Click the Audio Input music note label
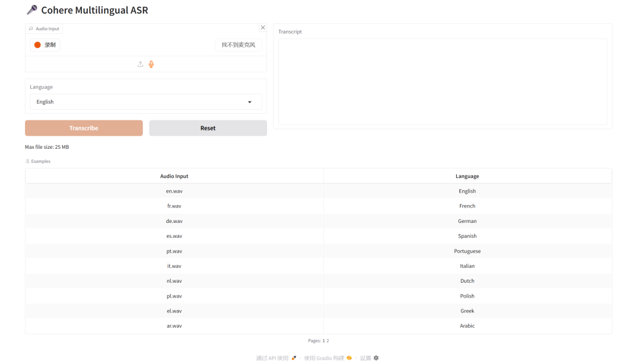 [44, 28]
